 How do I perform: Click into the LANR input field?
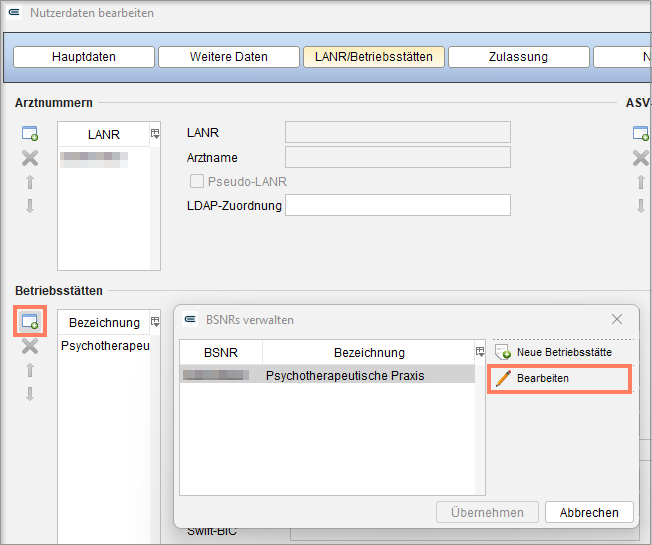pos(398,132)
